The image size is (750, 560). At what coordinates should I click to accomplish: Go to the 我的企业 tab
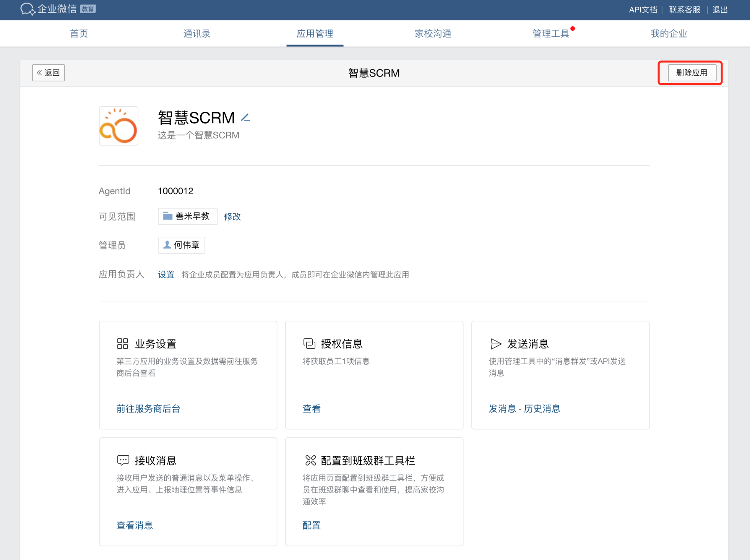[x=669, y=34]
